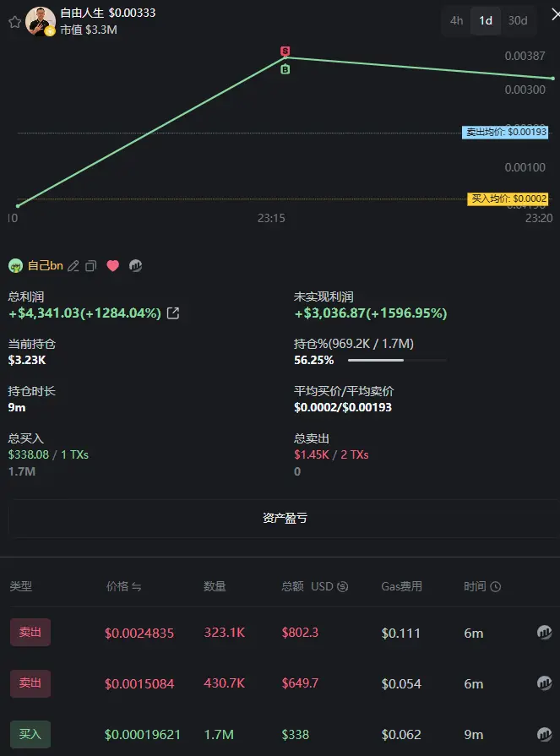Click the 卖出 tag on the $0.0024835 row

pos(30,632)
